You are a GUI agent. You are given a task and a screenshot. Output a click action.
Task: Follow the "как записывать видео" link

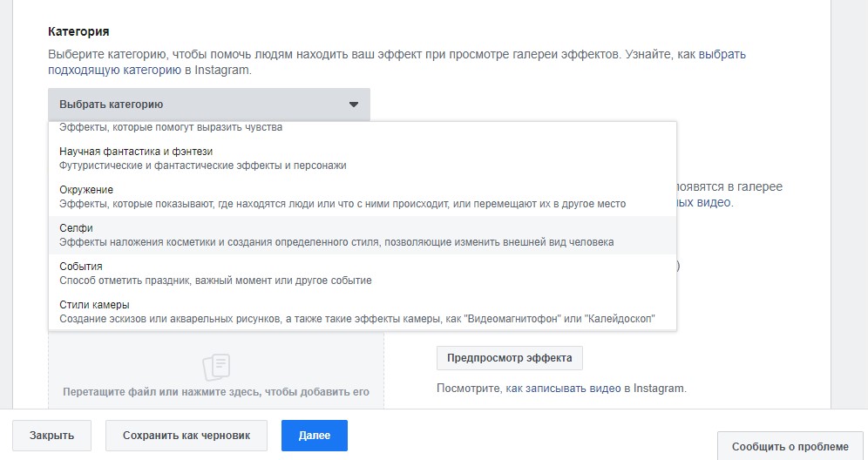point(563,389)
